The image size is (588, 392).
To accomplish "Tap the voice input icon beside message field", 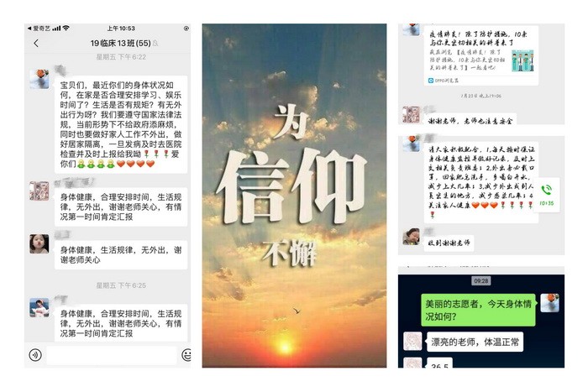I will pos(35,354).
